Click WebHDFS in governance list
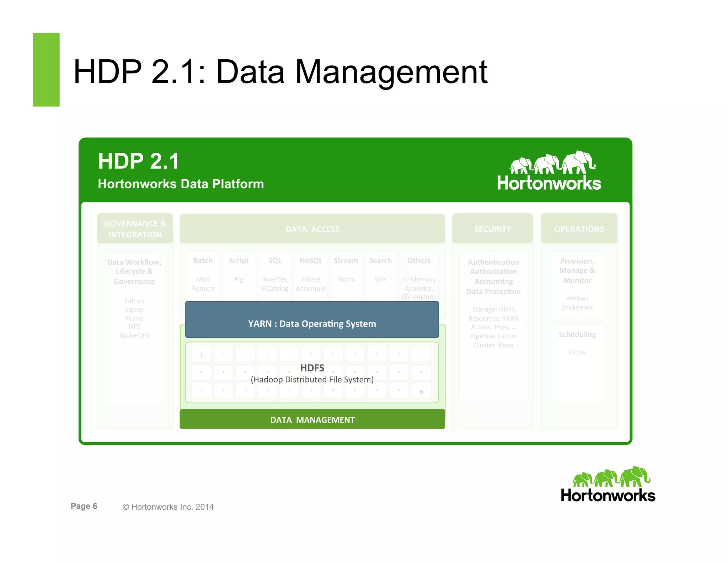Viewport: 728px width, 562px height. [134, 336]
